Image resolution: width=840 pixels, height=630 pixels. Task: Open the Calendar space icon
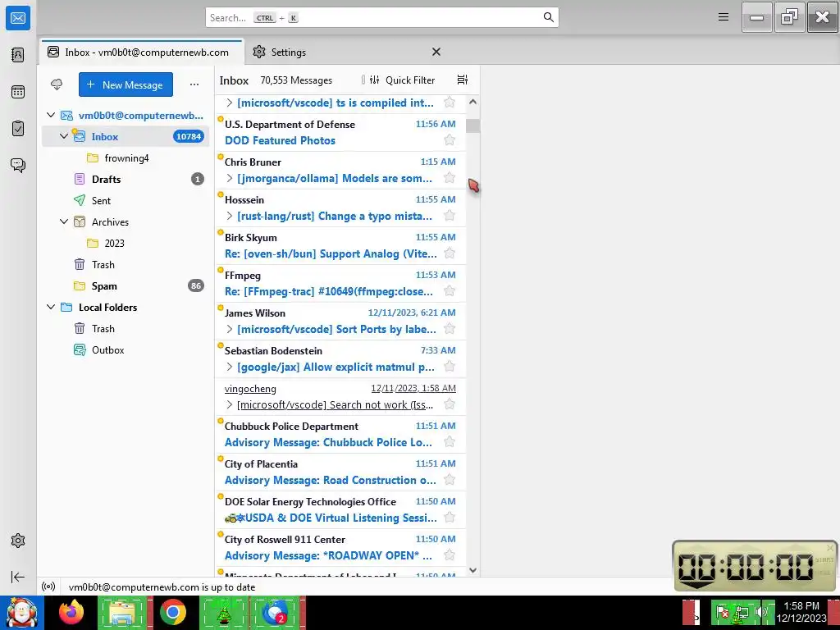pos(18,92)
